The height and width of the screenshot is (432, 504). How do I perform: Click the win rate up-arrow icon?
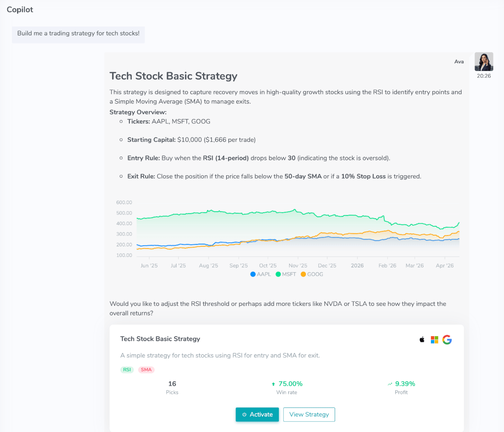pos(273,384)
